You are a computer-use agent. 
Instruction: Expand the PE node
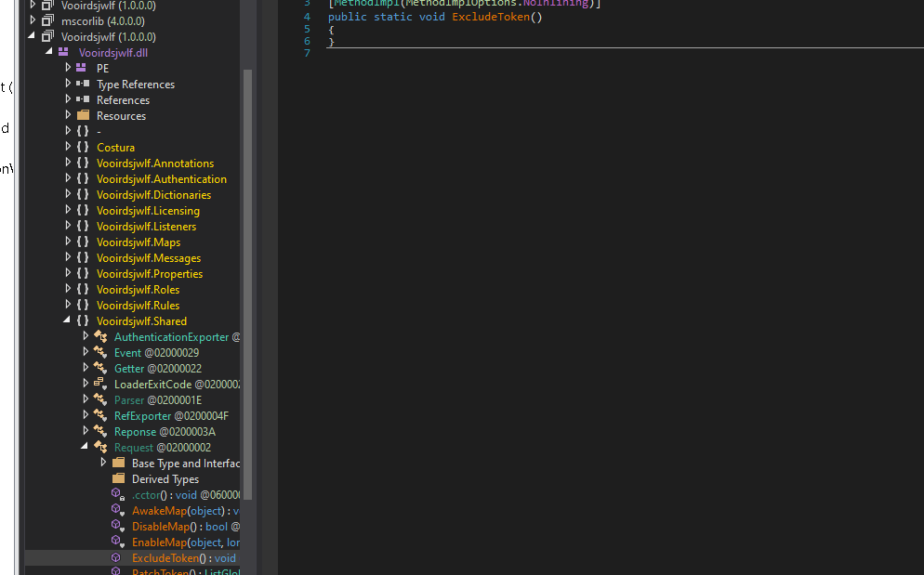coord(68,67)
